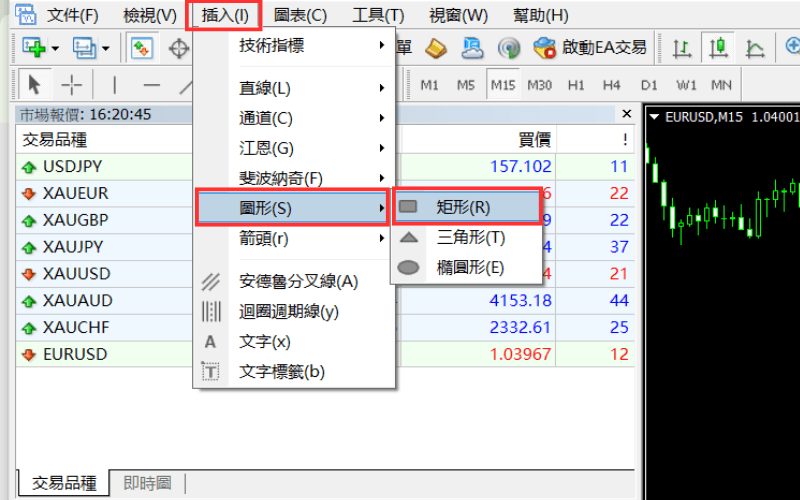This screenshot has width=800, height=500.
Task: Toggle the H1 timeframe button
Action: [576, 85]
